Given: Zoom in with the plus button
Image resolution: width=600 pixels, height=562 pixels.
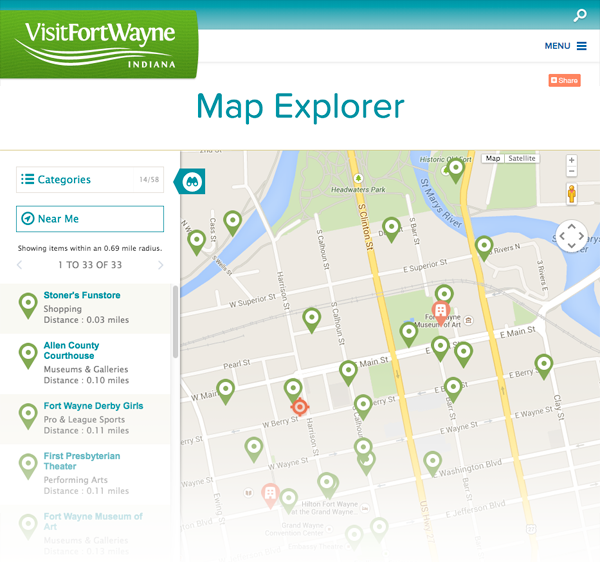Looking at the screenshot, I should (571, 160).
